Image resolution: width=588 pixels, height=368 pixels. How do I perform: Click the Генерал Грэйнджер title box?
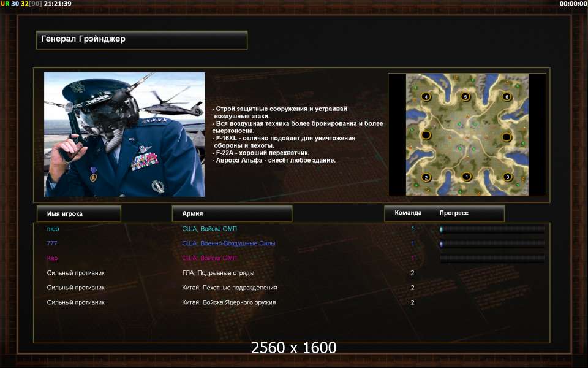pos(141,40)
